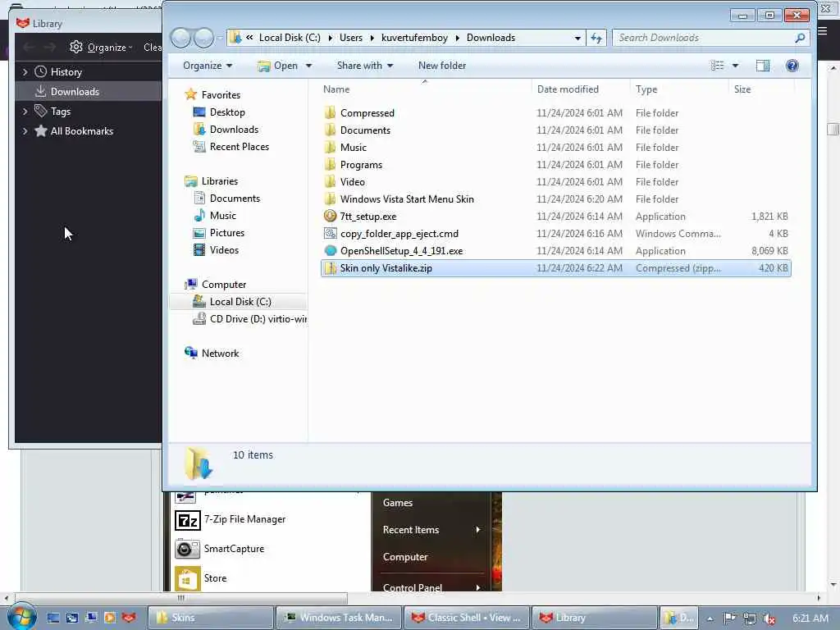Click volume icon in system tray

[x=769, y=619]
